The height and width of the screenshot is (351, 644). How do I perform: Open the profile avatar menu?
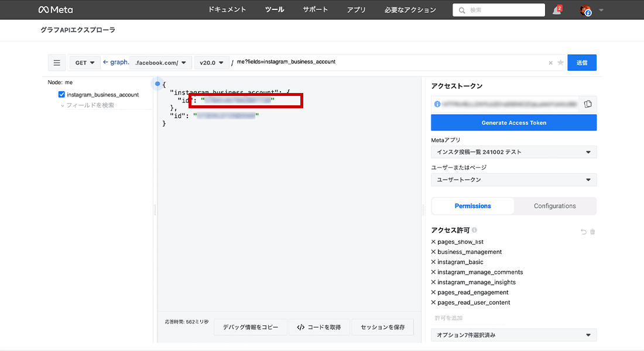pyautogui.click(x=585, y=11)
